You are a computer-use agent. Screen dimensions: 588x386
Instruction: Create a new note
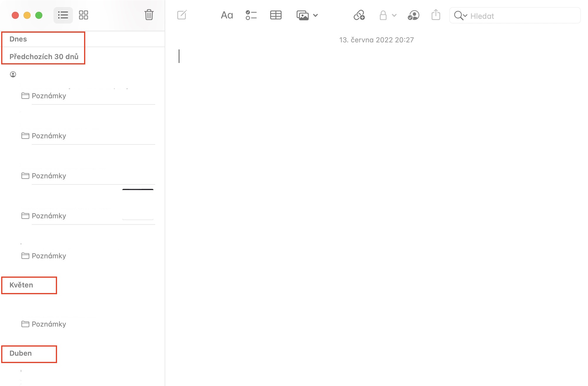[182, 15]
